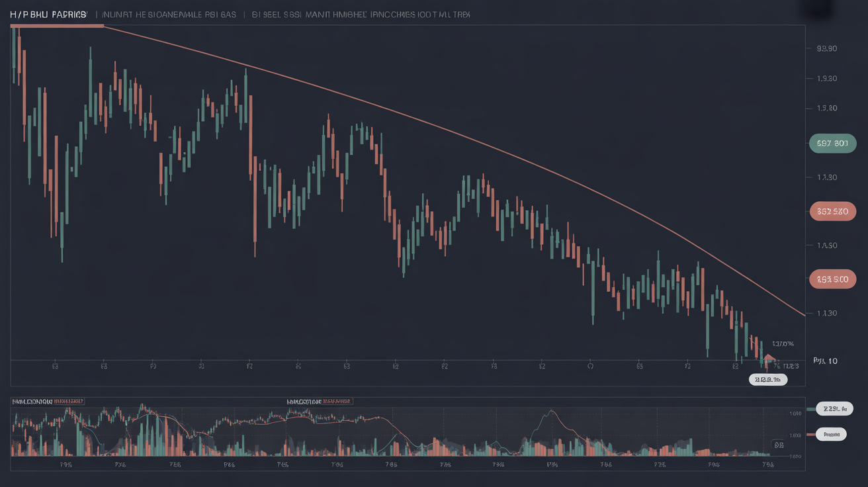Open the third header section after the second divider
This screenshot has width=868, height=487.
(361, 14)
